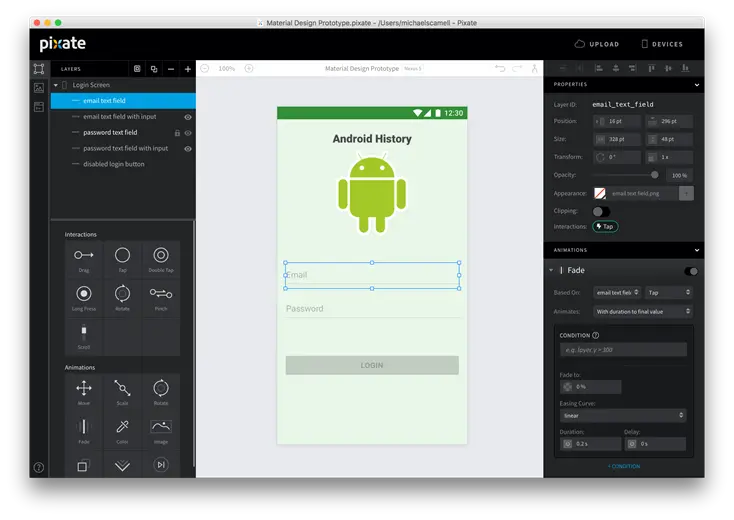The height and width of the screenshot is (520, 734).
Task: Select password text field with input layer
Action: click(123, 148)
